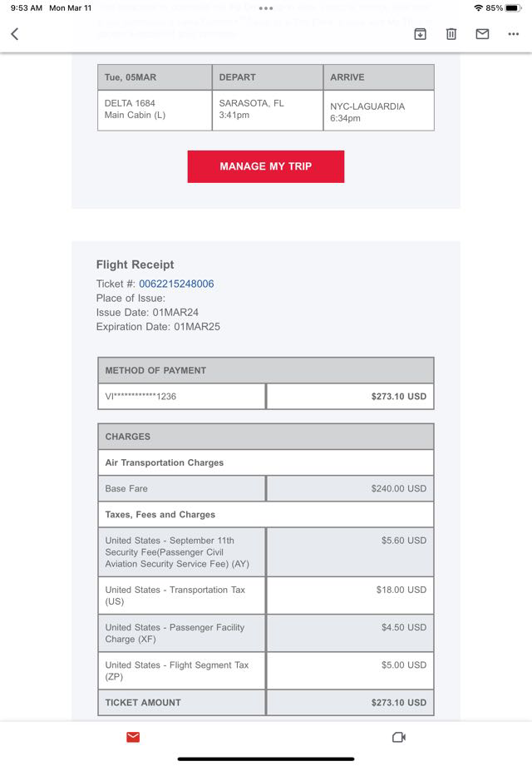This screenshot has height=766, width=532.
Task: Switch to the Mail tab
Action: tap(133, 737)
